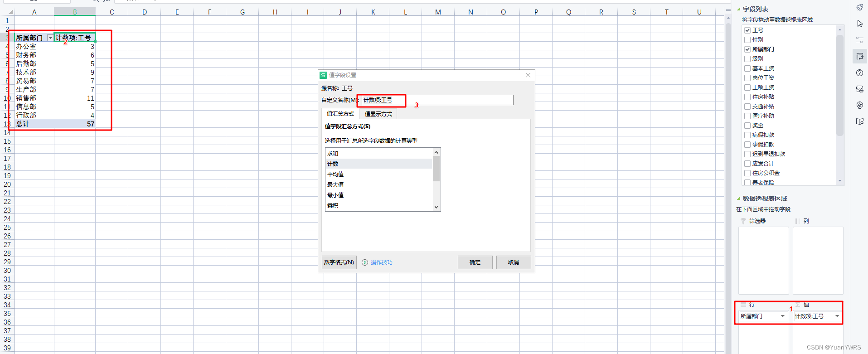Viewport: 868px width, 354px height.
Task: Select 最大值 in summary type list
Action: tap(378, 185)
